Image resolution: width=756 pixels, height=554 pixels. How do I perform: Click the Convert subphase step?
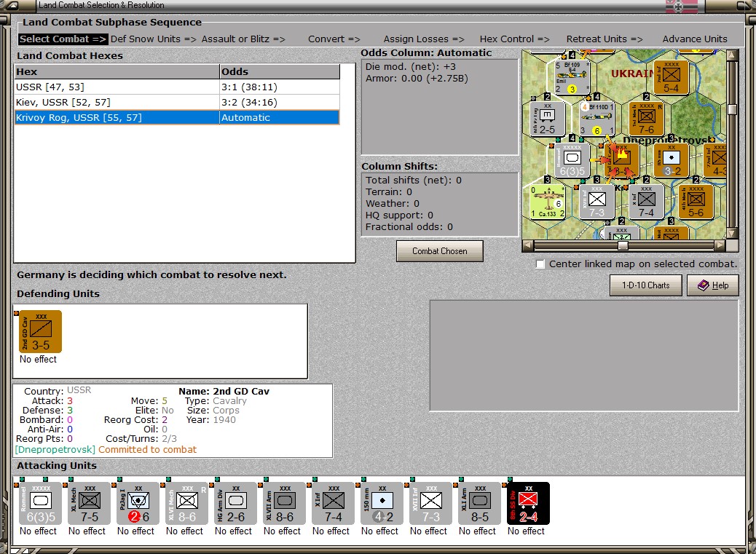tap(334, 39)
